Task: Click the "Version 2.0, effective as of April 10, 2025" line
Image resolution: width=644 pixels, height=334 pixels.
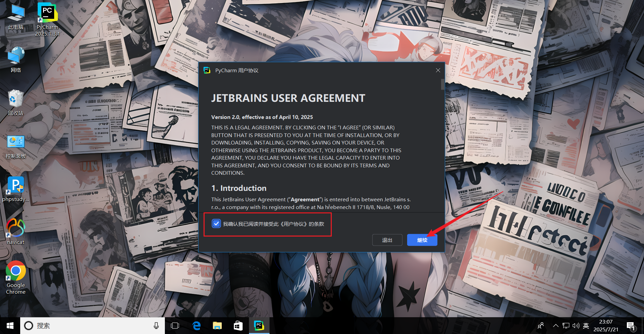Action: [x=262, y=117]
